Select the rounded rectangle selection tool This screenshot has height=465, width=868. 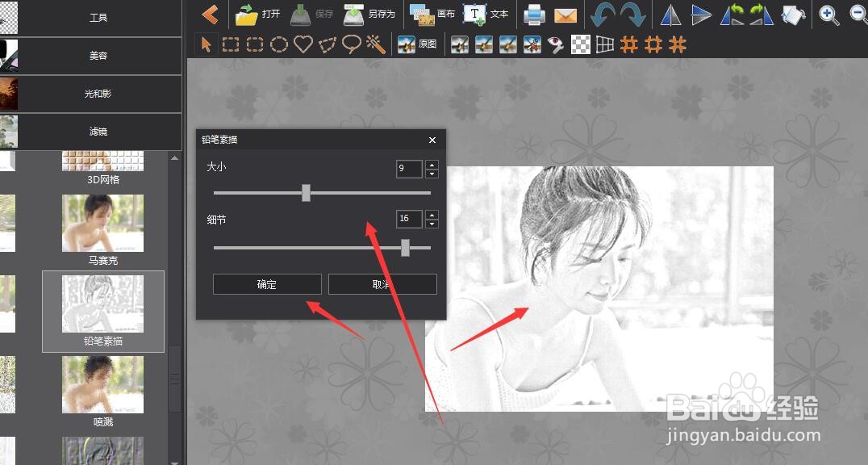[x=255, y=44]
